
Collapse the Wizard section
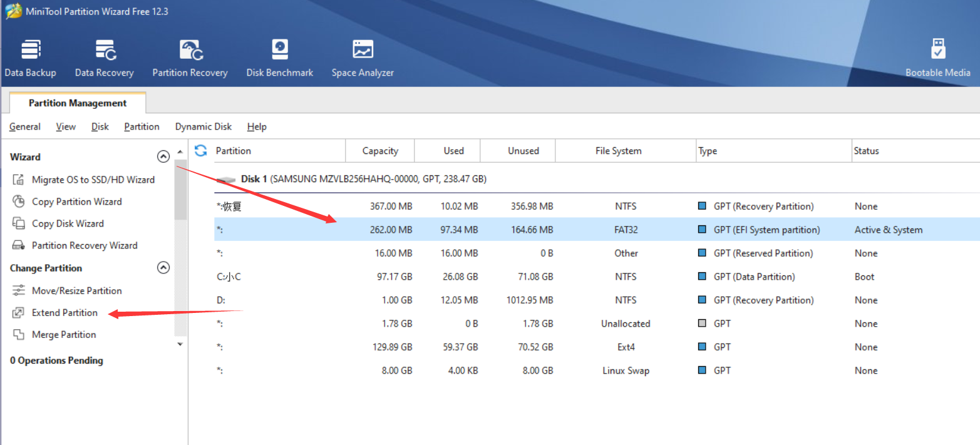click(163, 157)
